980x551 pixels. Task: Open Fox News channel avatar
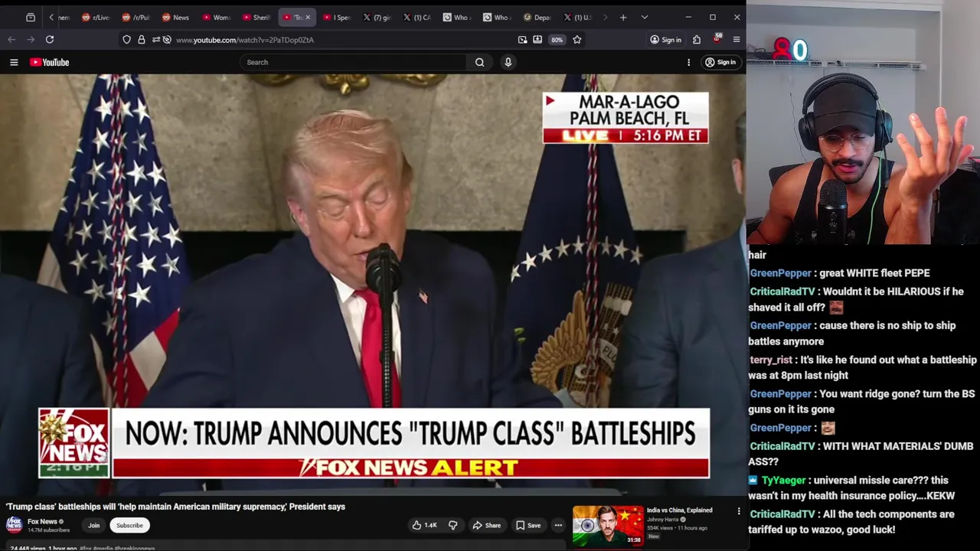(14, 525)
